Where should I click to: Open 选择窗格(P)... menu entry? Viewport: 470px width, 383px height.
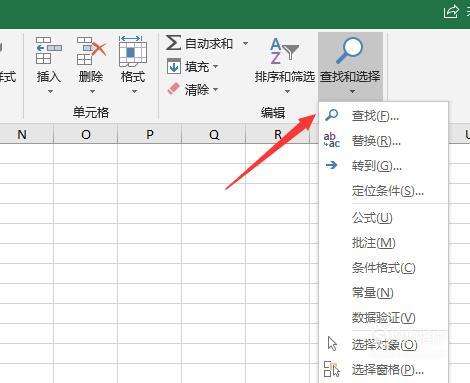click(384, 369)
